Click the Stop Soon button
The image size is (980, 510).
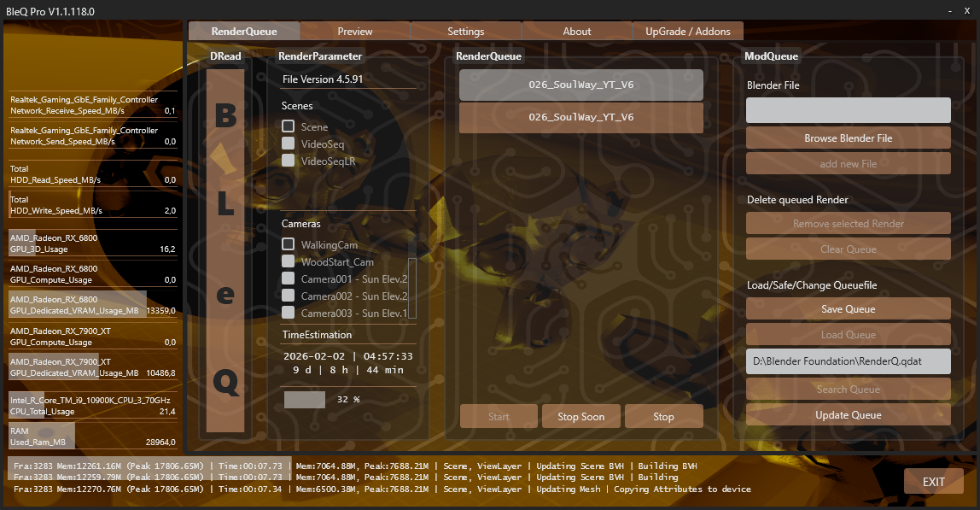581,416
